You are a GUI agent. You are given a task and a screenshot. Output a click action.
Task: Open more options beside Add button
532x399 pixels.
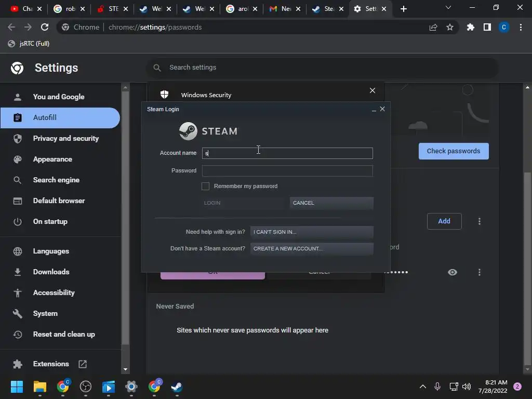(480, 221)
